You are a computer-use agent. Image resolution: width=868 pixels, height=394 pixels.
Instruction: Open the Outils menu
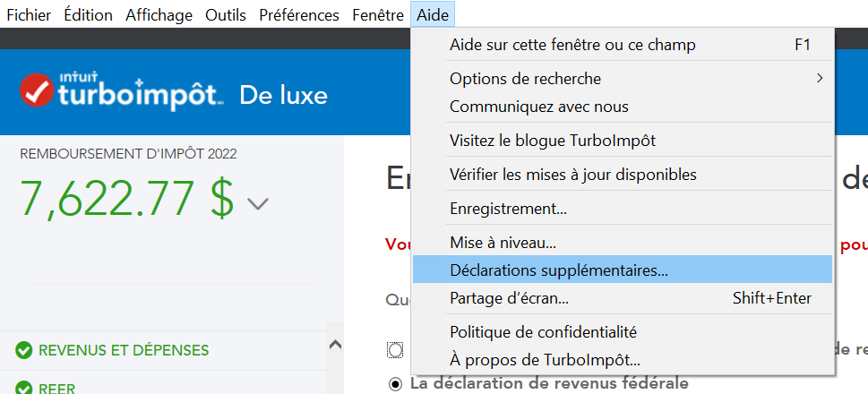pyautogui.click(x=225, y=14)
